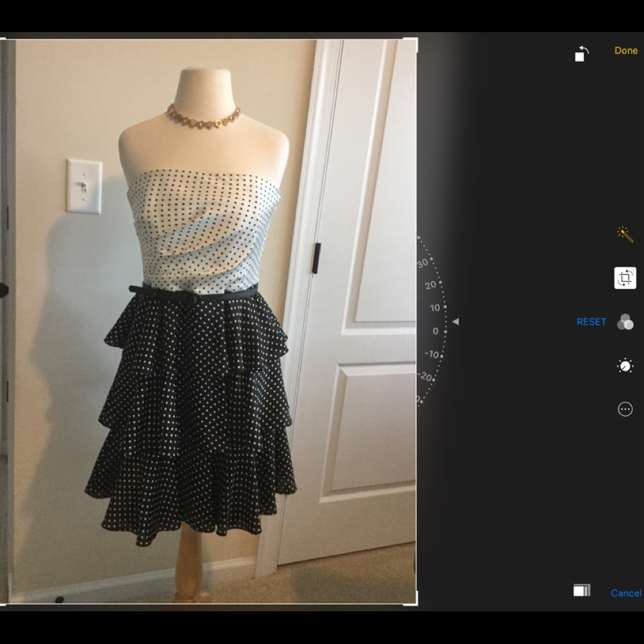644x644 pixels.
Task: Rotate the photo 90 degrees
Action: point(582,53)
